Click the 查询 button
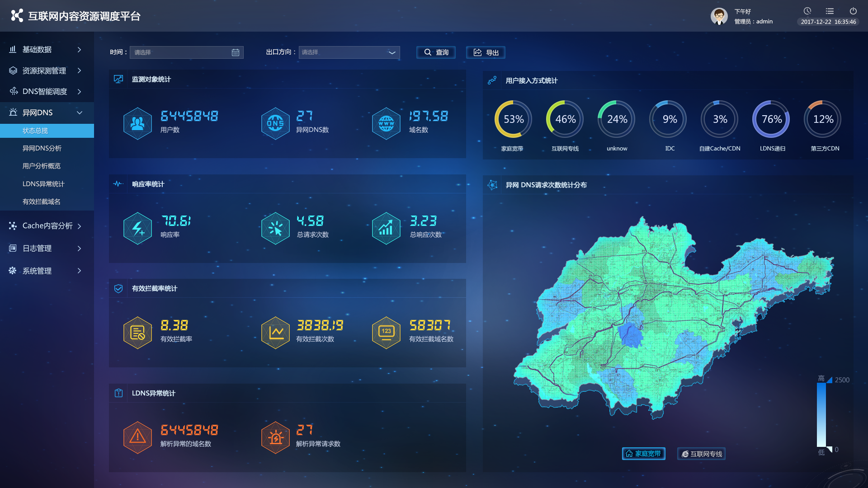Viewport: 868px width, 488px height. point(436,52)
